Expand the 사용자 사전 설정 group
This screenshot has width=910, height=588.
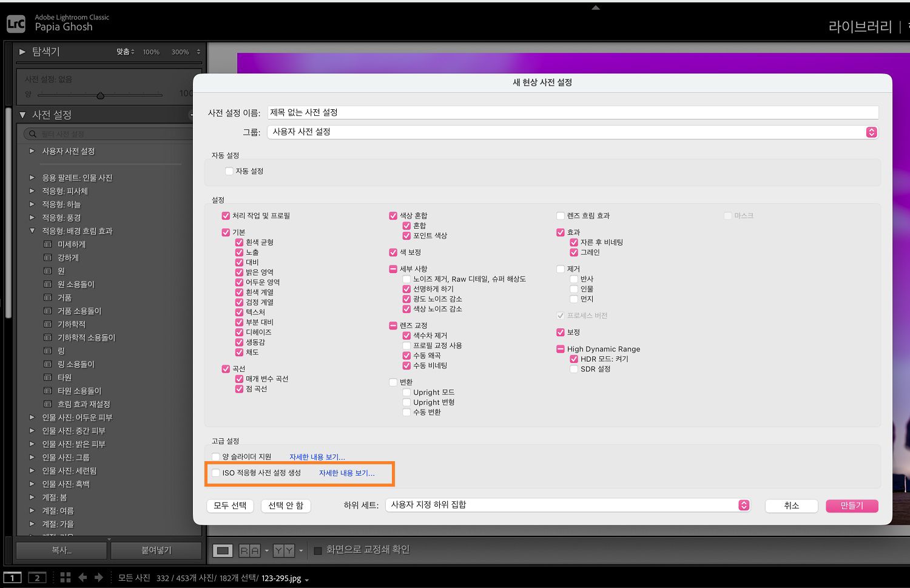tap(32, 151)
